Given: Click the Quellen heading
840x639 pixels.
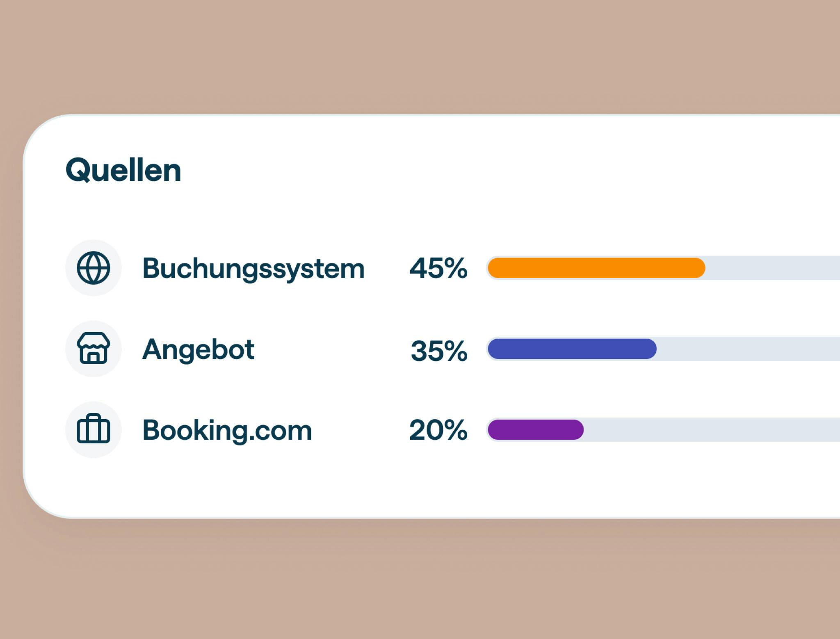Looking at the screenshot, I should pos(123,170).
